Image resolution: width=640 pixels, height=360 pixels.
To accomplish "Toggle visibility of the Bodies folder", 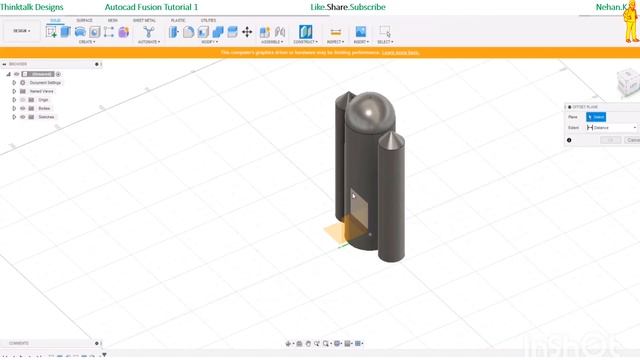I will click(x=23, y=109).
